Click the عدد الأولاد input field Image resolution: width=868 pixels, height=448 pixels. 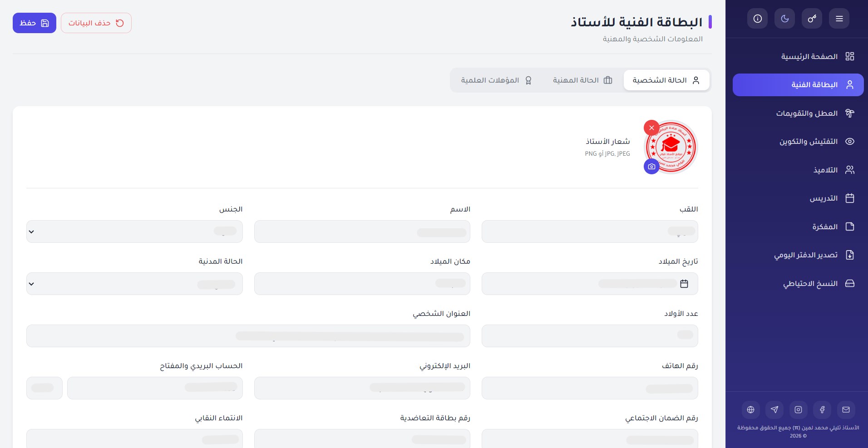pos(590,336)
